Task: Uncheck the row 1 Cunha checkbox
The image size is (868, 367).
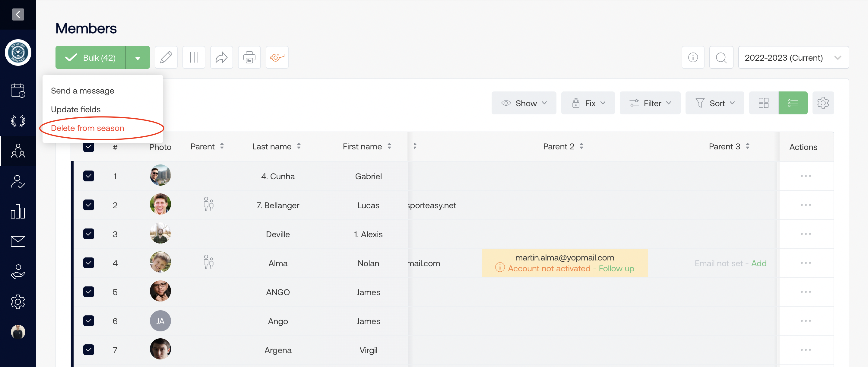Action: pos(89,176)
